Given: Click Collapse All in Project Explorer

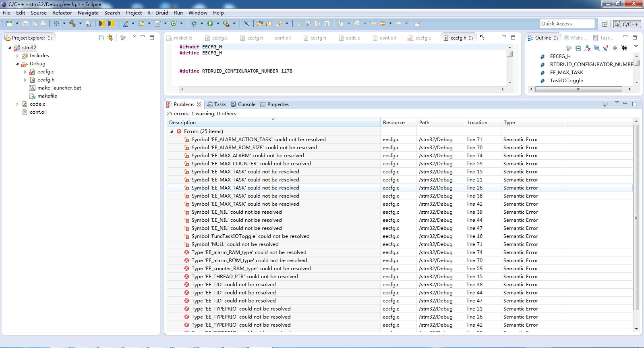Looking at the screenshot, I should coord(101,38).
